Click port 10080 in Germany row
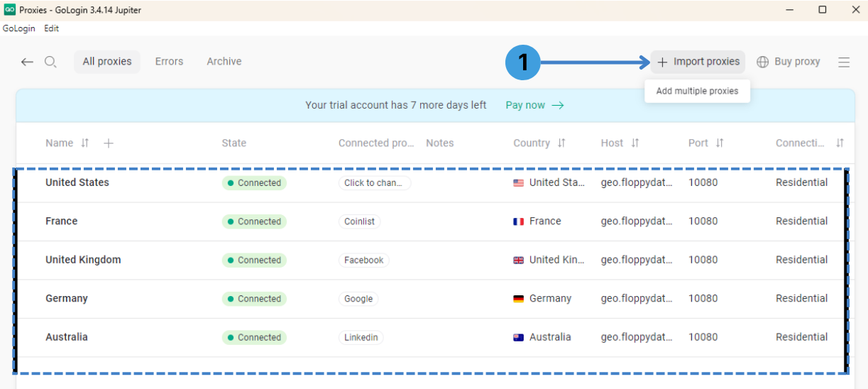 (x=703, y=299)
